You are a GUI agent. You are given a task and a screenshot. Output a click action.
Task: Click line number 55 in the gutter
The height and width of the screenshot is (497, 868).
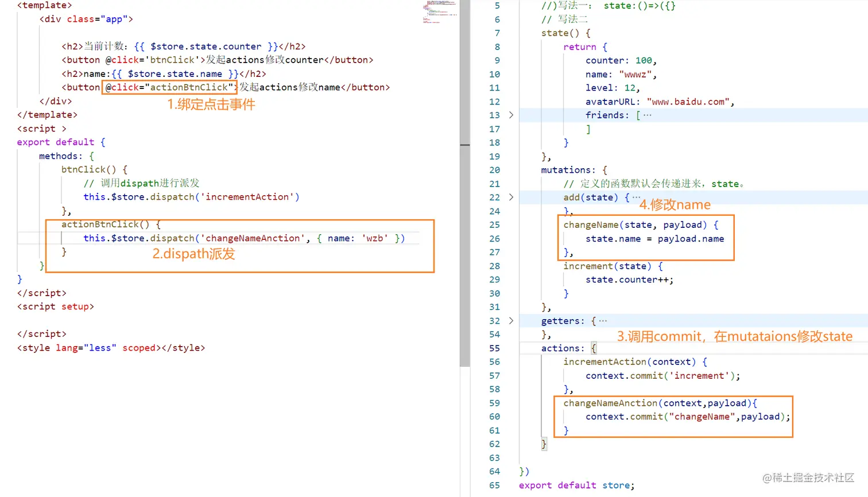point(494,348)
